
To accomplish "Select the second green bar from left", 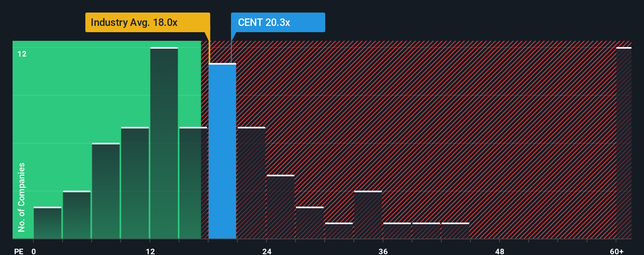I will [77, 215].
